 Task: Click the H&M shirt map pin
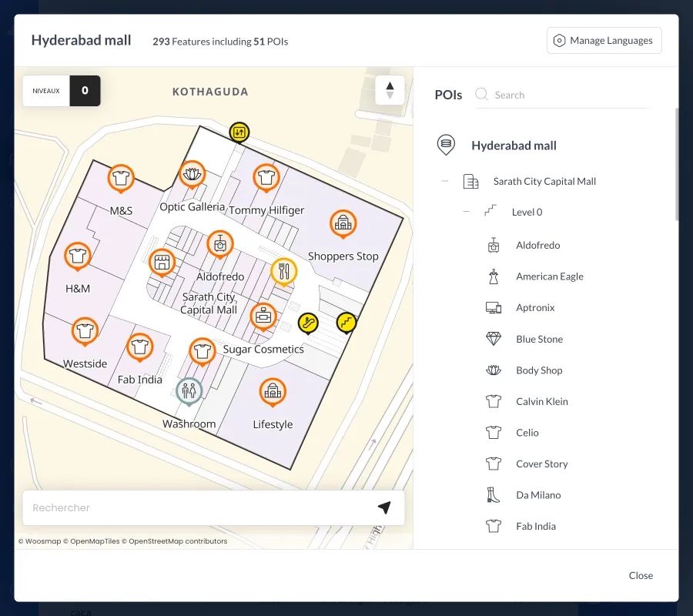(x=77, y=256)
